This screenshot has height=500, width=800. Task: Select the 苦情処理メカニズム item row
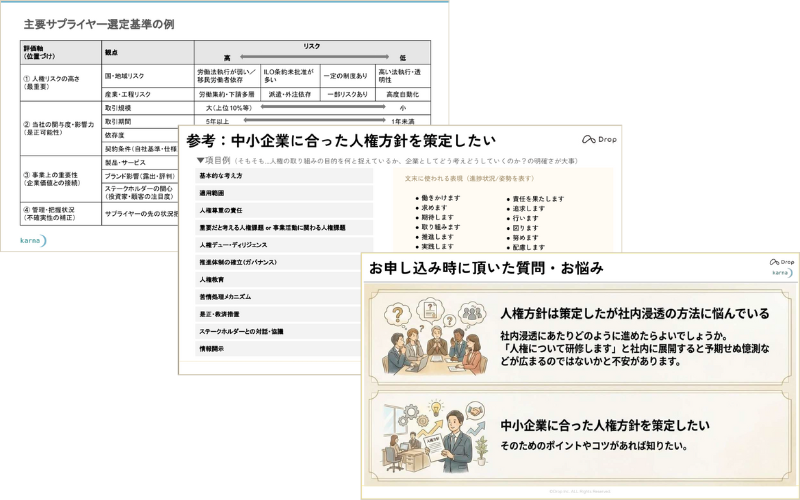pos(278,296)
